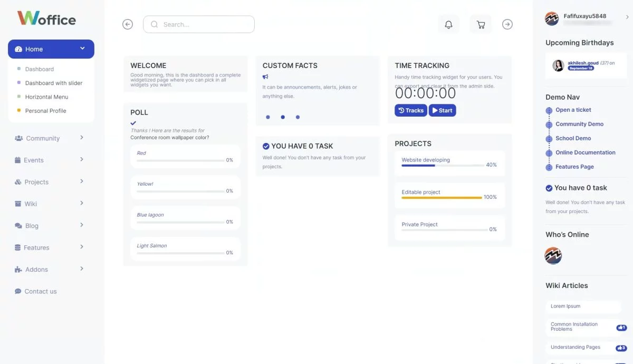
Task: Open the Dashboard submenu item
Action: click(40, 69)
